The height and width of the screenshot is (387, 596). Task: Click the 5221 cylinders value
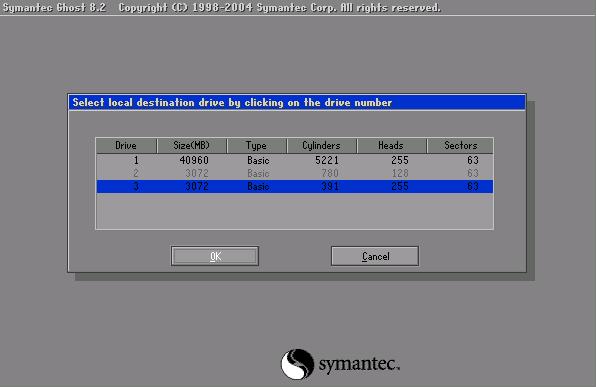[x=327, y=160]
